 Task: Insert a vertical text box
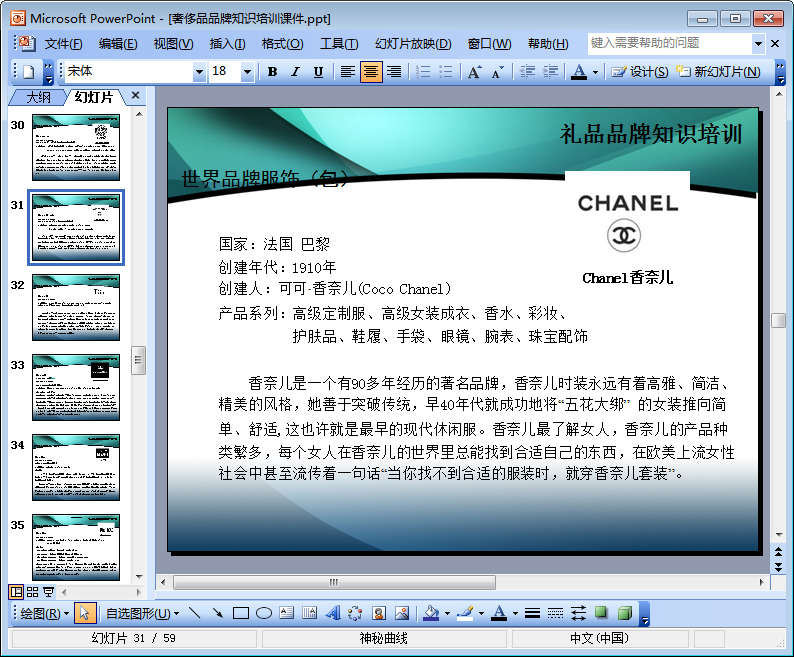(x=309, y=613)
